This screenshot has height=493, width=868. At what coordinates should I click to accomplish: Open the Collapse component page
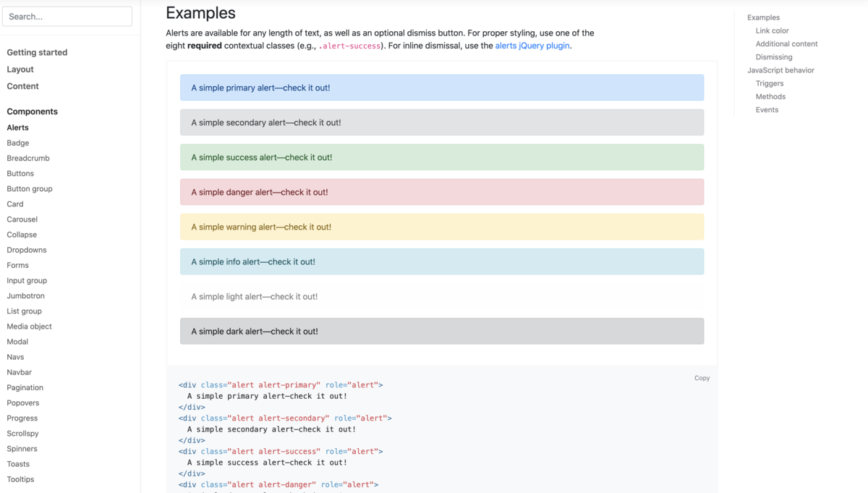[22, 235]
